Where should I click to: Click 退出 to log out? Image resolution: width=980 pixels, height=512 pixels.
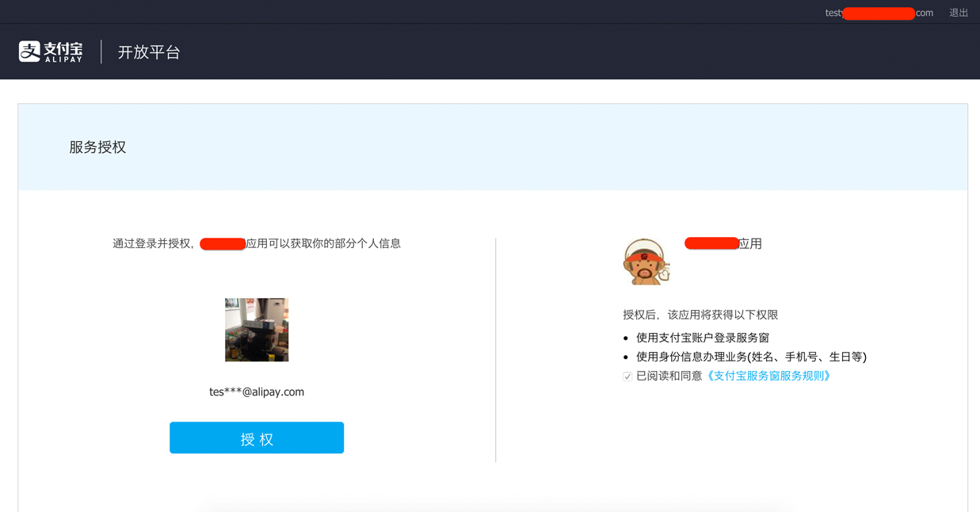[959, 13]
